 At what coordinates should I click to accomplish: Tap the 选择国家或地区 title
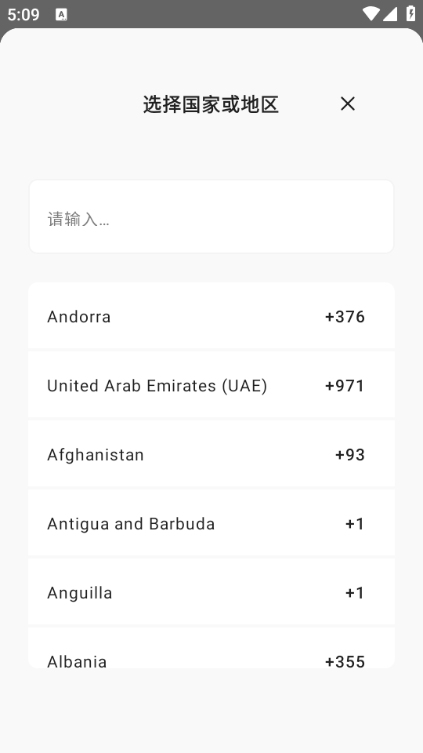[x=211, y=104]
